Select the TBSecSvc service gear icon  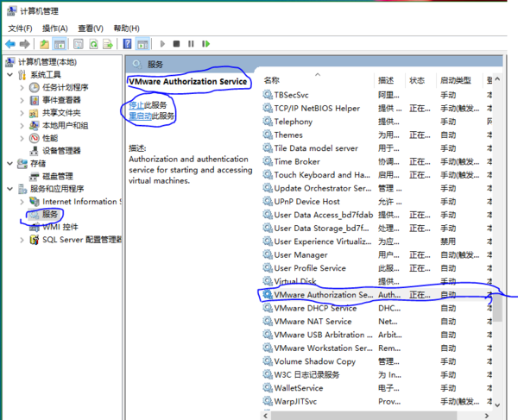pyautogui.click(x=268, y=95)
